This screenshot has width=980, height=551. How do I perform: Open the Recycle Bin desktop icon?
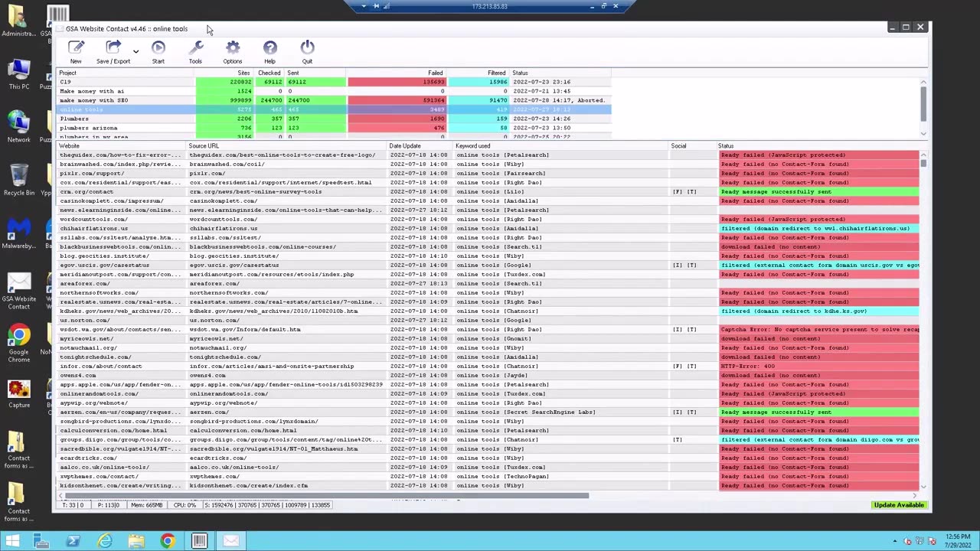click(x=19, y=181)
